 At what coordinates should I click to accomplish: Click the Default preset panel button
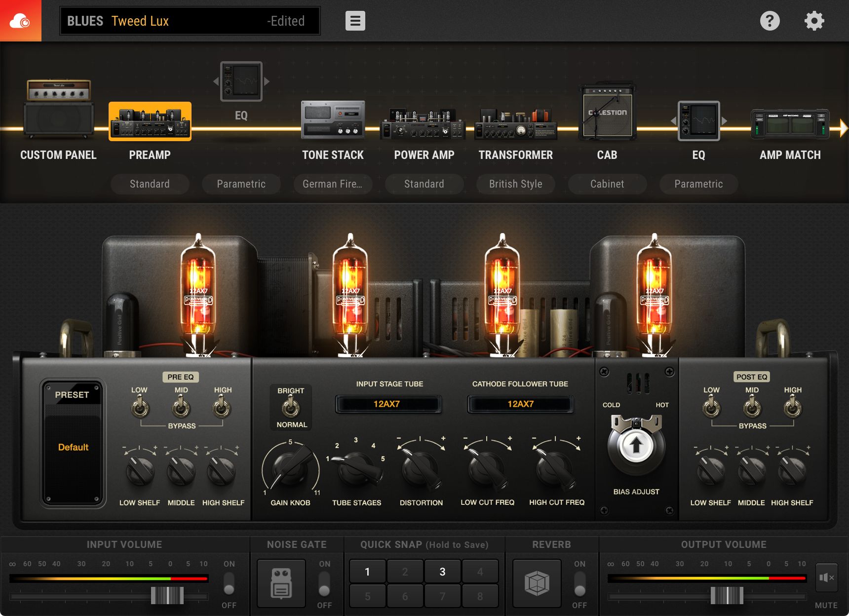73,443
